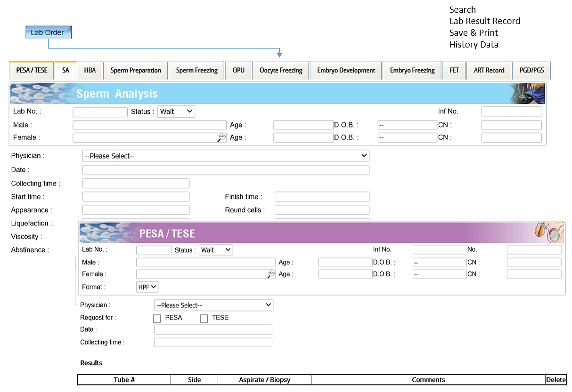Tick the PESA request checkbox
Viewport: 572px width, 392px height.
pyautogui.click(x=157, y=319)
